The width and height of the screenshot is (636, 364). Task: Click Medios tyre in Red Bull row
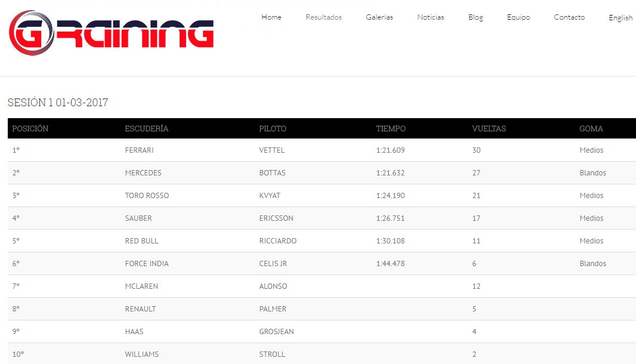[591, 241]
